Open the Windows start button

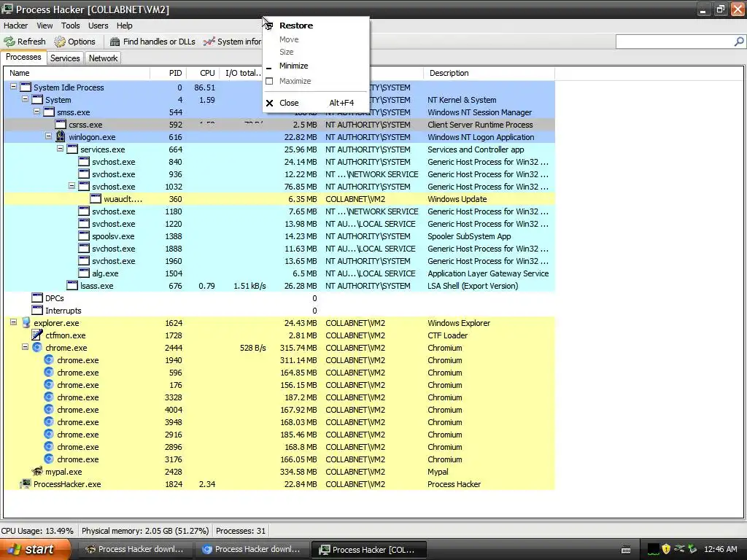(35, 549)
